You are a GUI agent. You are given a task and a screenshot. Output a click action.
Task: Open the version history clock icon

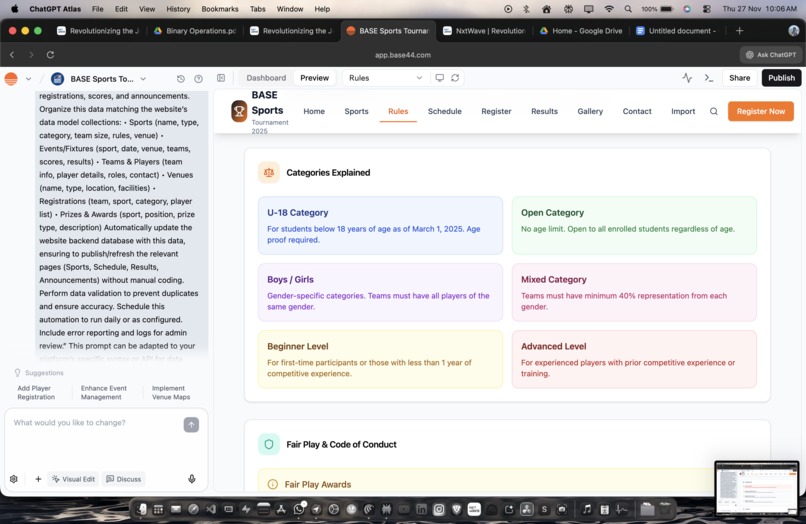(x=180, y=79)
